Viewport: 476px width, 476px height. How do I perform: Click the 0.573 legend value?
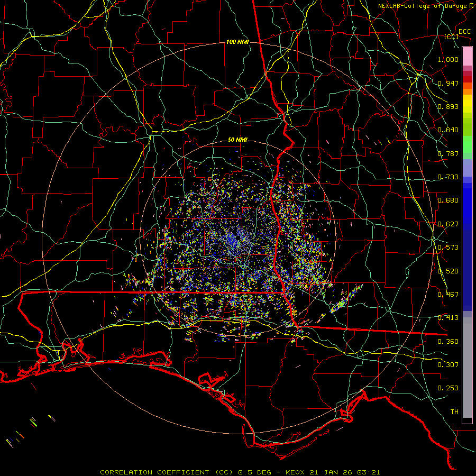coord(448,248)
